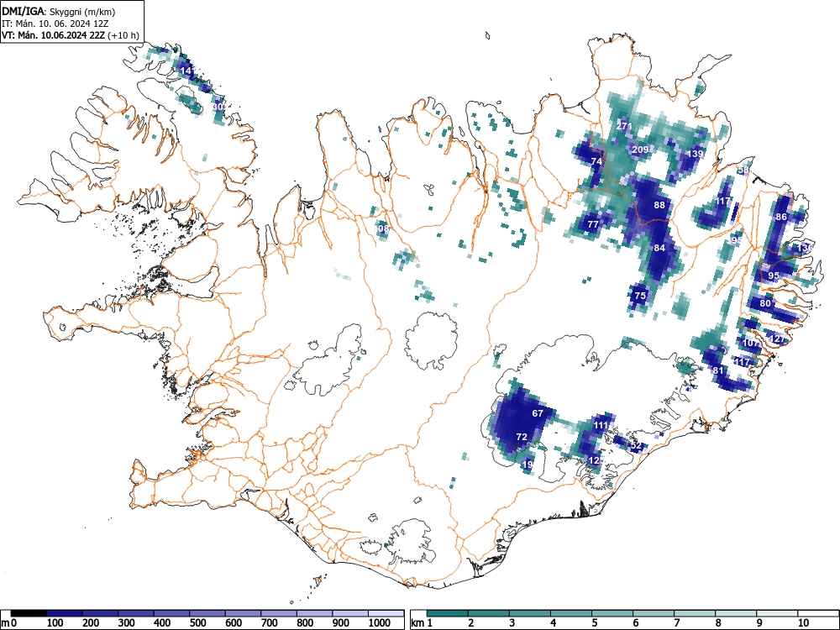The image size is (840, 630).
Task: Click the 88 value label
Action: pyautogui.click(x=659, y=205)
